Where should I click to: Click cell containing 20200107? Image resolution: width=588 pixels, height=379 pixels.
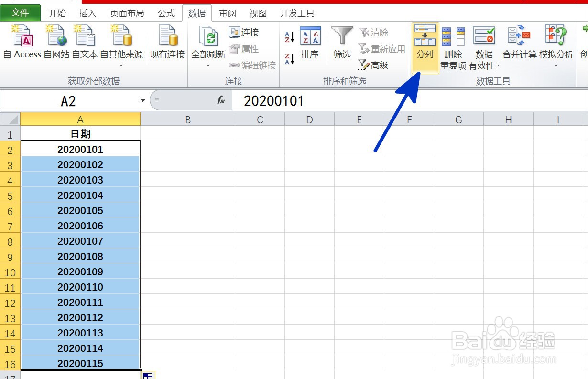coord(80,241)
